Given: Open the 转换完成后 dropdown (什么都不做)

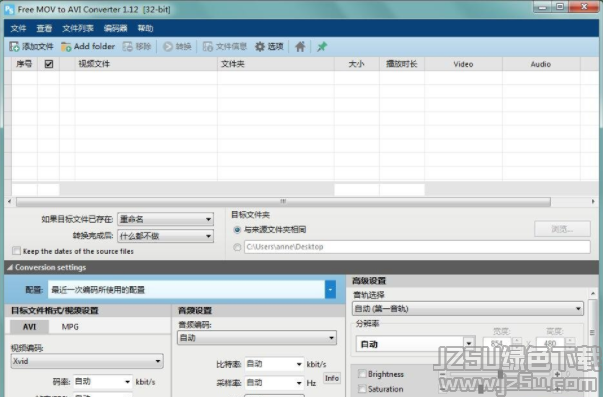Looking at the screenshot, I should [x=165, y=236].
